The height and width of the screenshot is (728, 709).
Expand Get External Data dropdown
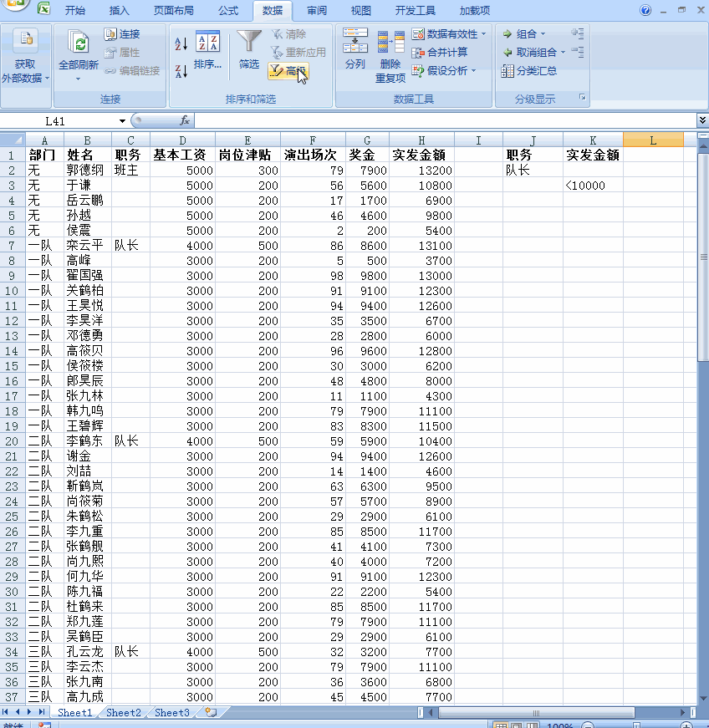click(x=47, y=78)
